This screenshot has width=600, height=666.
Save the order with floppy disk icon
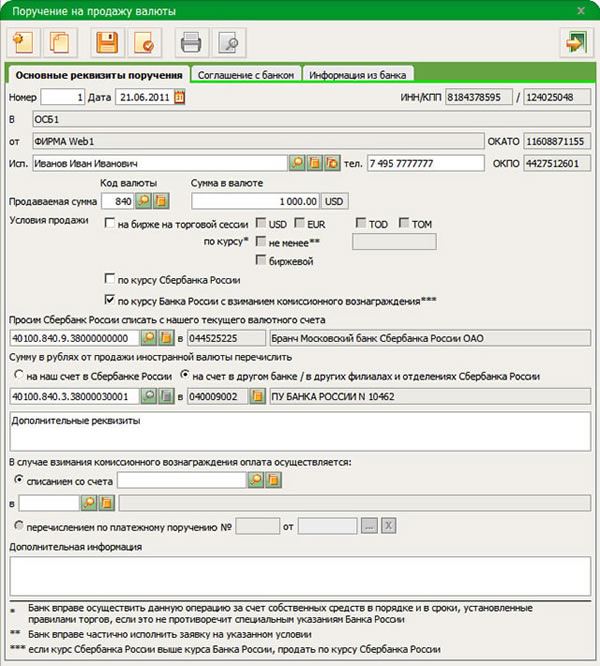pos(107,42)
